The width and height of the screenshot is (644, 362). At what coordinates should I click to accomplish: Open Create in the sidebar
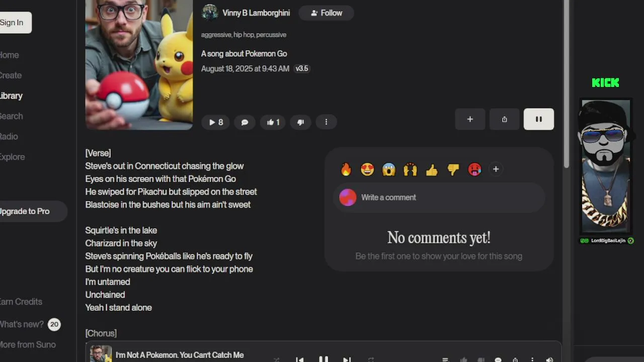11,75
